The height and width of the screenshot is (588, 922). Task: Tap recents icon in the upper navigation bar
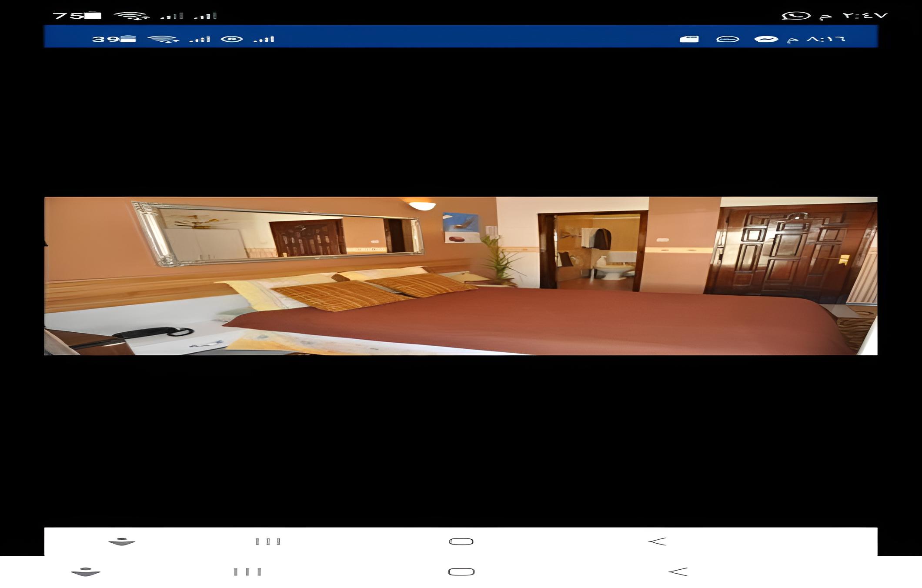tap(268, 541)
